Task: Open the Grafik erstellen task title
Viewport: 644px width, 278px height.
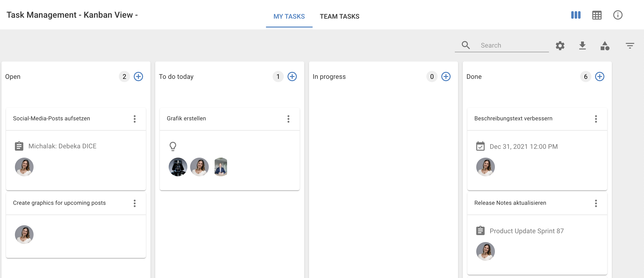Action: [x=186, y=118]
